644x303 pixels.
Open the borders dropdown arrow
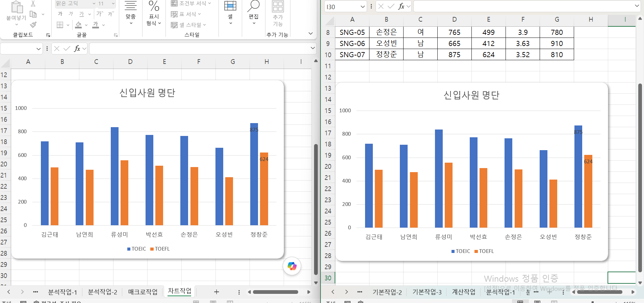coord(68,25)
